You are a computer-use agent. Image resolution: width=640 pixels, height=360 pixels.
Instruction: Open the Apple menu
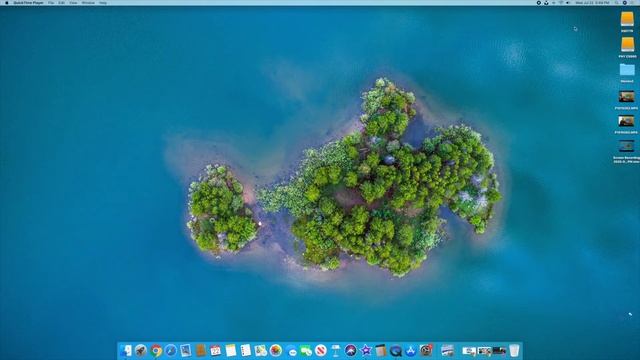tap(7, 3)
